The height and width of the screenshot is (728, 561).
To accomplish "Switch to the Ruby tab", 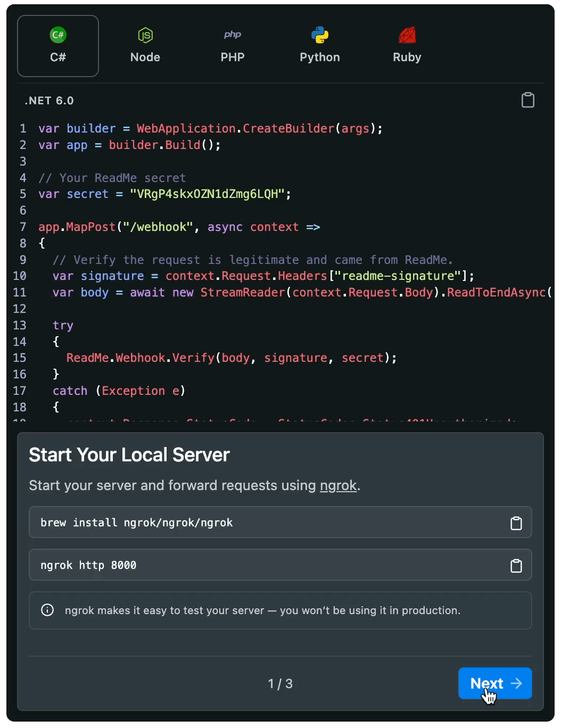I will 407,46.
